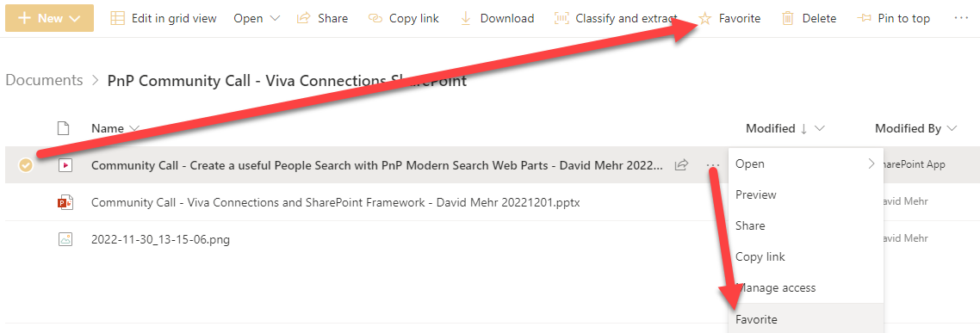Viewport: 980px width, 333px height.
Task: Click the share icon on the selected row
Action: pos(681,165)
